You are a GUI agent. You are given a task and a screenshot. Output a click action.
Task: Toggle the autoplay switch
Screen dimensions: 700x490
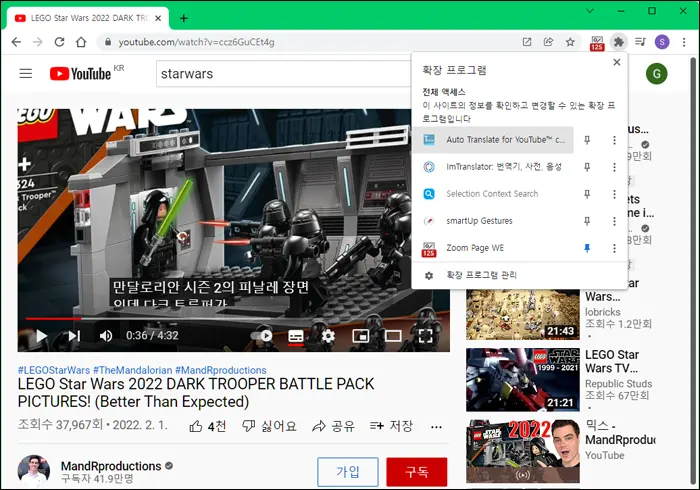coord(262,336)
